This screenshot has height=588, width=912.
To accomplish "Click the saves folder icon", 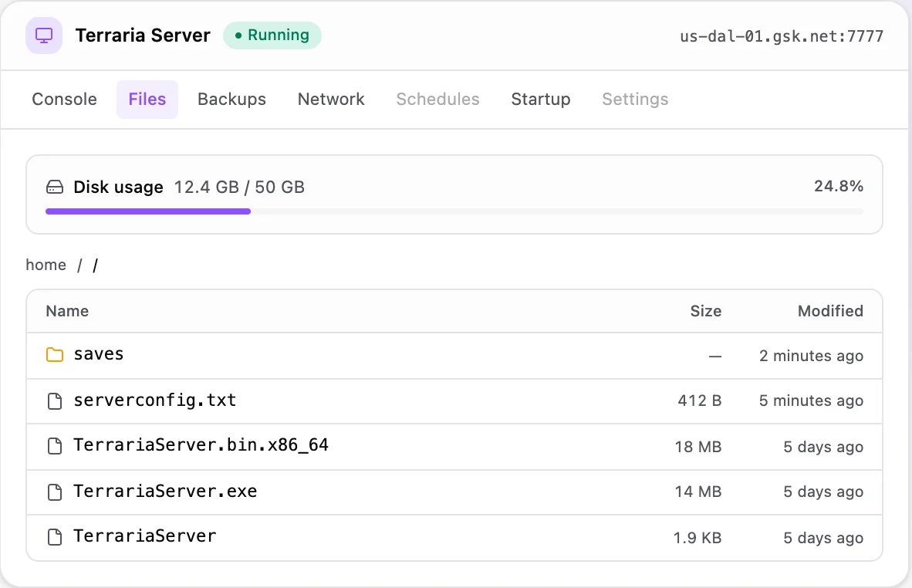I will pyautogui.click(x=55, y=355).
